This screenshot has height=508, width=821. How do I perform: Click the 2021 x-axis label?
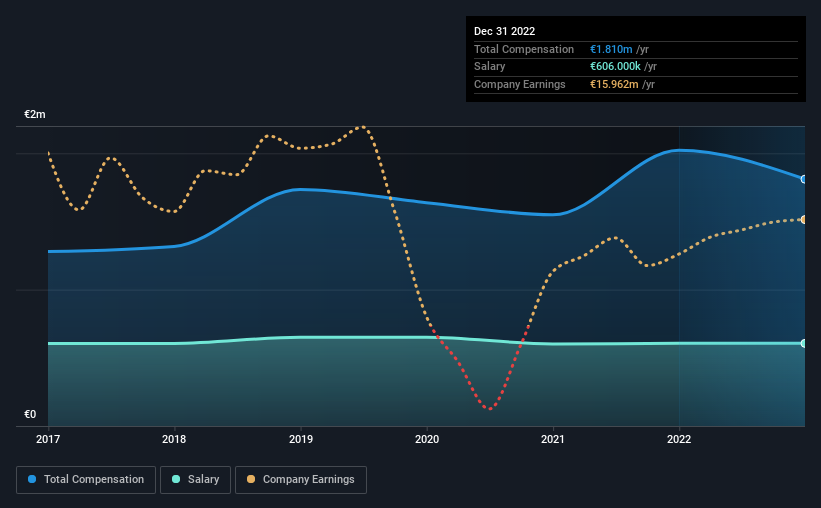pyautogui.click(x=553, y=439)
